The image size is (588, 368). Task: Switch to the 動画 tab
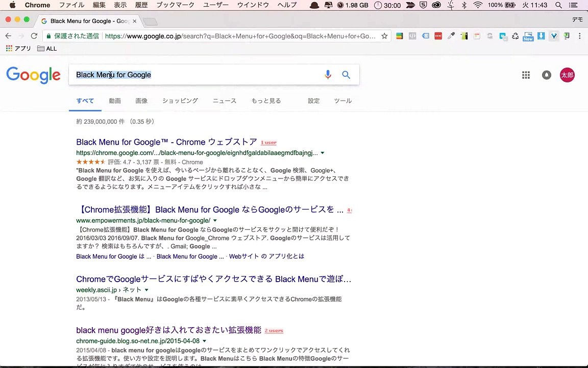pyautogui.click(x=115, y=101)
